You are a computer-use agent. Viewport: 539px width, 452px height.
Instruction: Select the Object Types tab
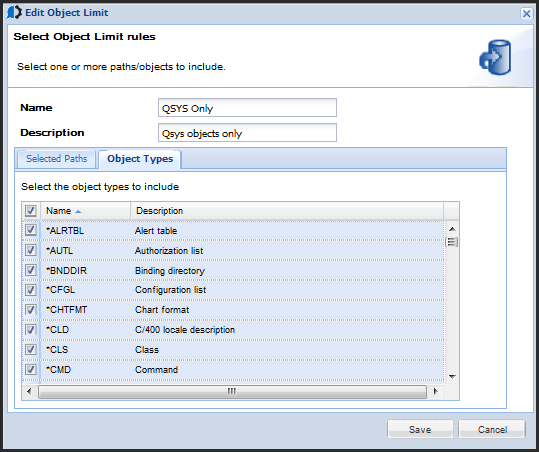coord(140,159)
